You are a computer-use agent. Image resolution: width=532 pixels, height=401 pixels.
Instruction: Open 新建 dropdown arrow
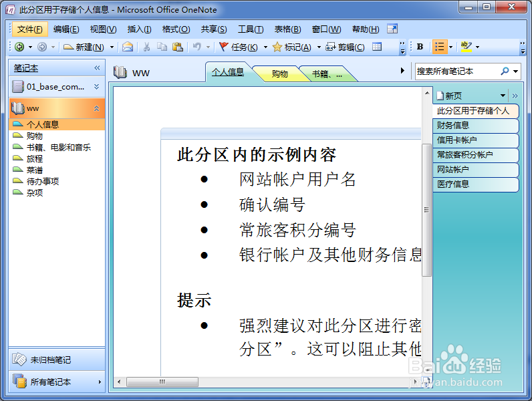112,47
